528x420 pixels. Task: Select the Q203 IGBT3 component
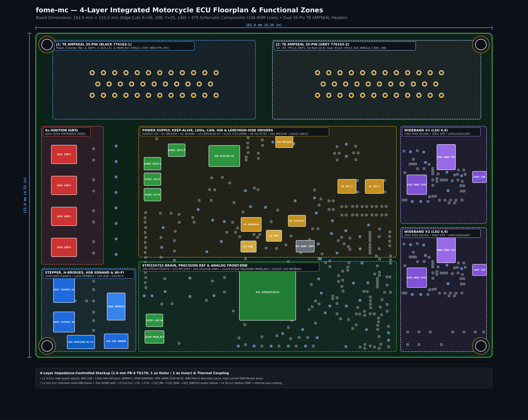pos(64,216)
